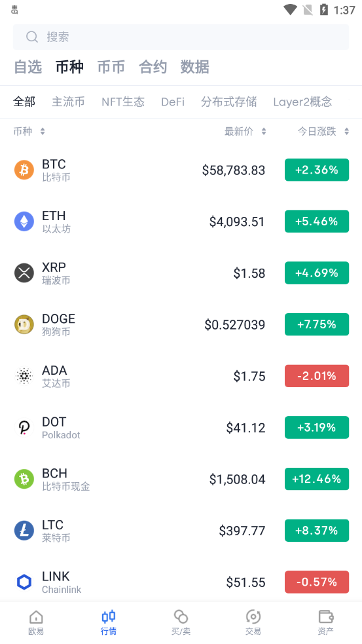Select the NFT生态 category filter
Viewport: 362px width, 644px height.
tap(123, 102)
